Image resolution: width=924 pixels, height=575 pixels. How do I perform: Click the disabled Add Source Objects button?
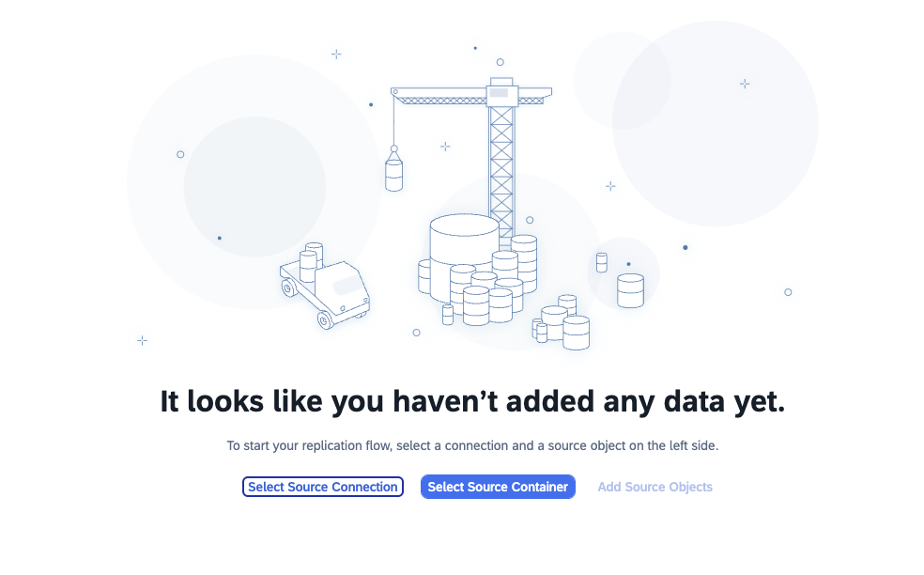pyautogui.click(x=654, y=487)
